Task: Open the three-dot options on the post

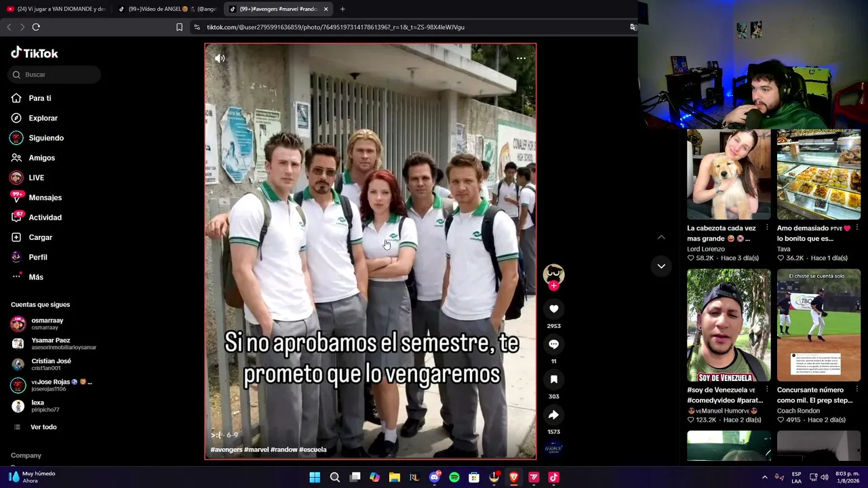Action: [x=521, y=58]
